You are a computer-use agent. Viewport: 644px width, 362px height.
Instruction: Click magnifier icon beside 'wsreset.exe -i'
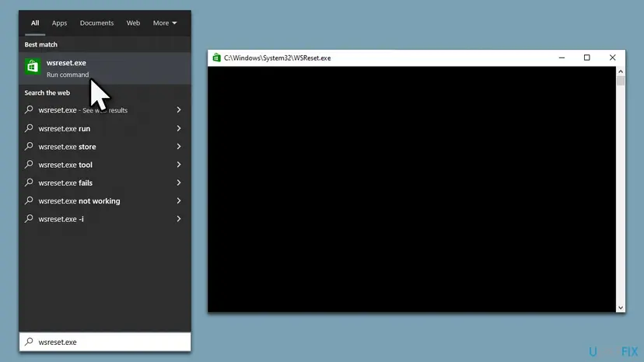tap(29, 218)
